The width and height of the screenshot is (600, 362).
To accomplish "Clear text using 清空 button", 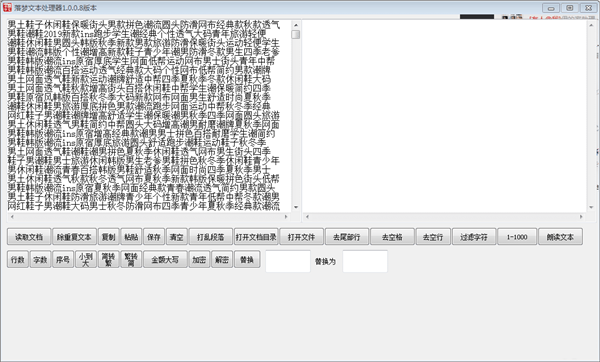I will [176, 237].
